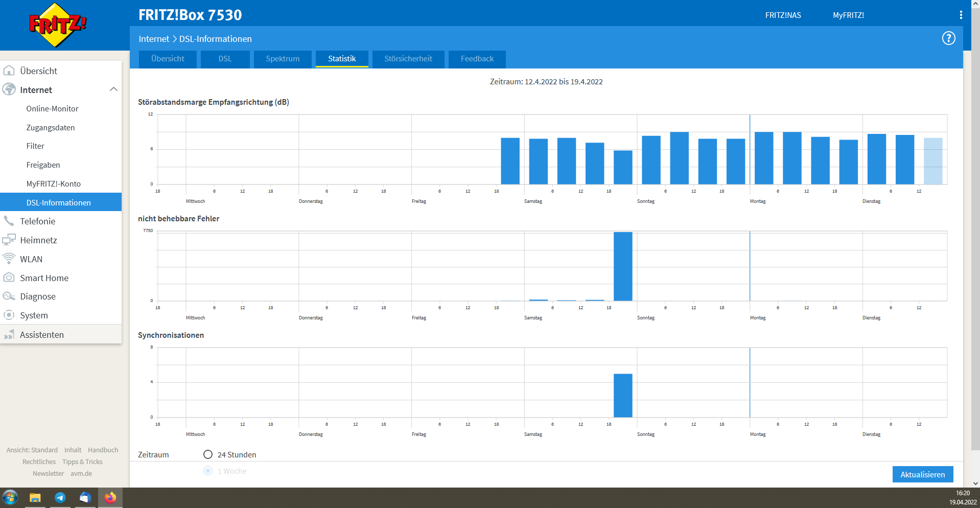The image size is (980, 508).
Task: Switch to the DSL tab
Action: (x=225, y=59)
